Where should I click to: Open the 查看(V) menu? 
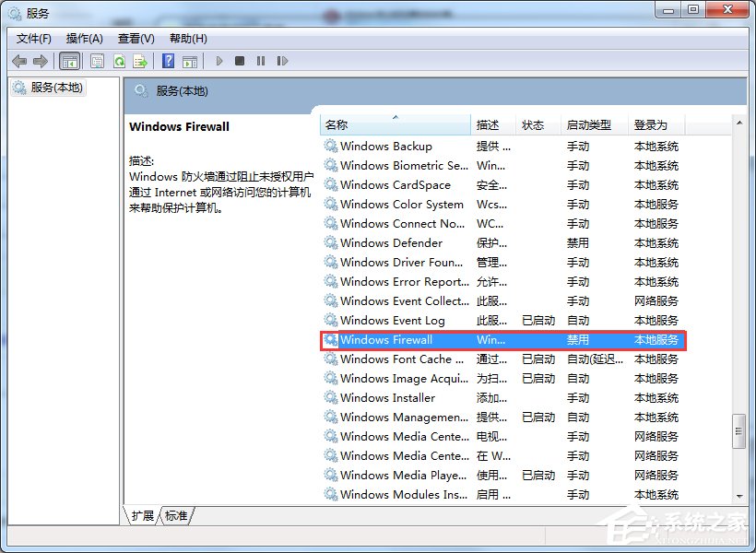[135, 38]
